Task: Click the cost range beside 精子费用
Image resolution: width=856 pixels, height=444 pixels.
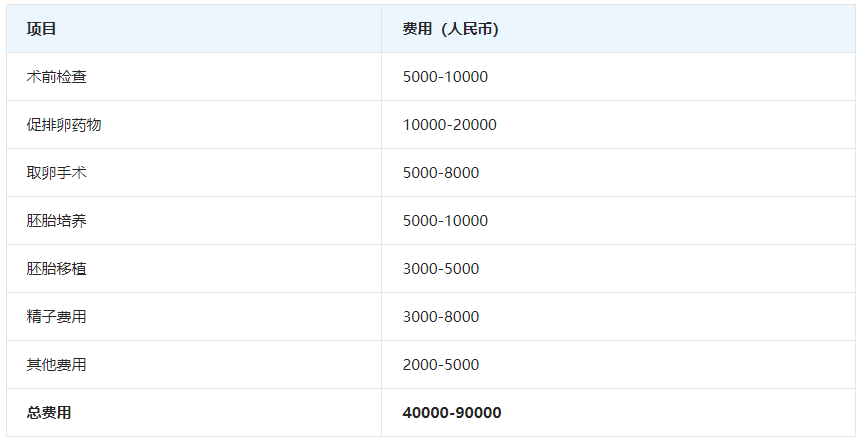Action: [x=441, y=317]
